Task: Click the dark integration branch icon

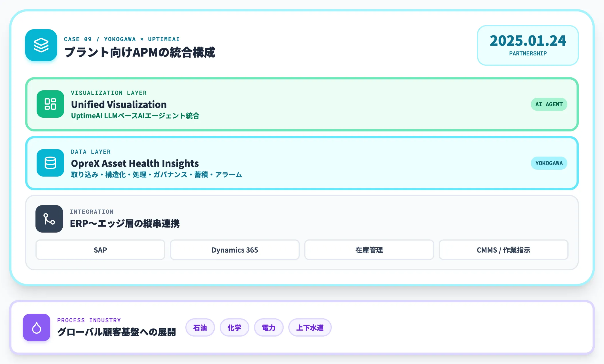Action: [49, 219]
